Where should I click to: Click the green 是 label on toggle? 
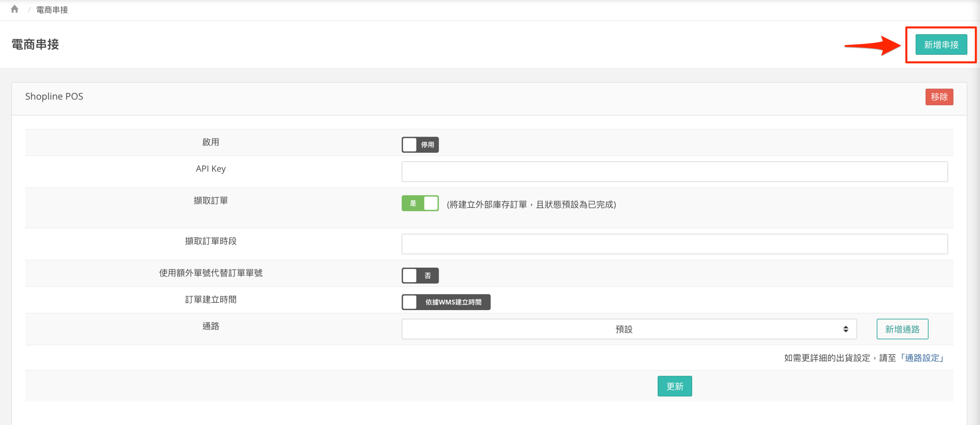[x=413, y=203]
